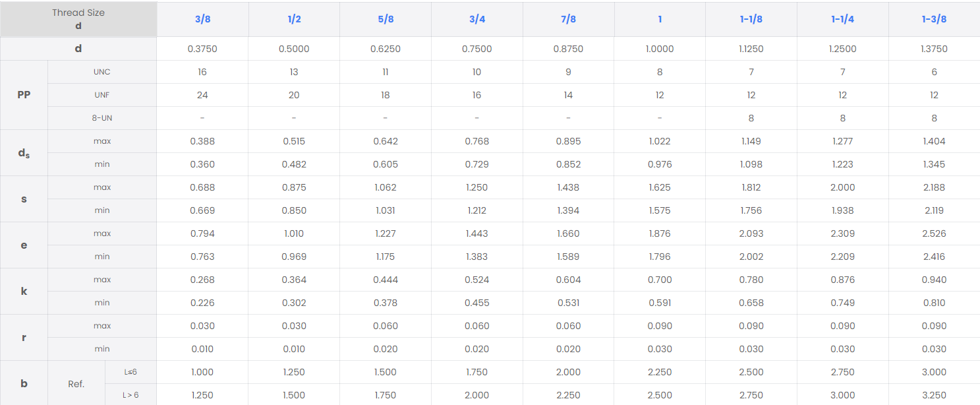
Task: Click ds min value 0.852
Action: coord(568,164)
